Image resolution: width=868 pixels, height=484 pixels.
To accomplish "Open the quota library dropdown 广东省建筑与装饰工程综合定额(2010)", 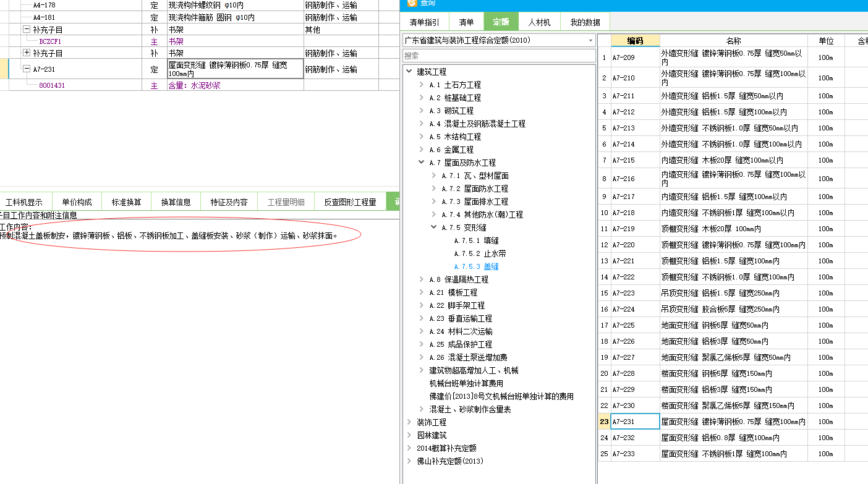I will point(591,40).
